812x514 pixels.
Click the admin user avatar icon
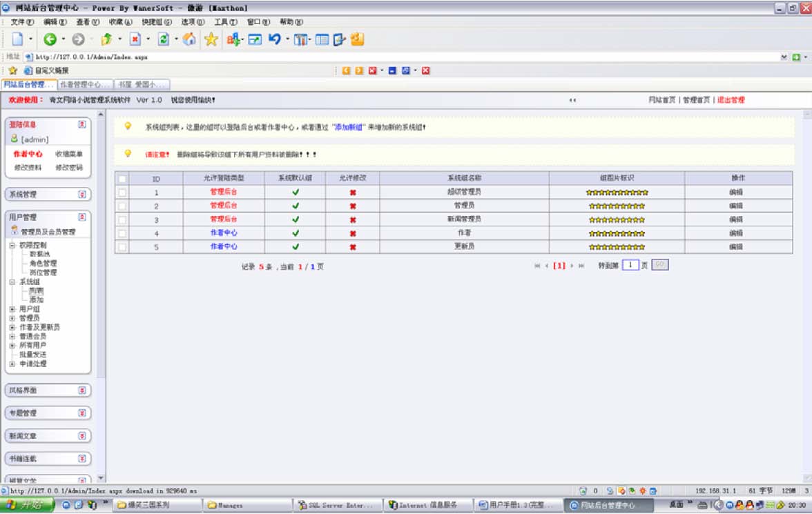click(14, 139)
